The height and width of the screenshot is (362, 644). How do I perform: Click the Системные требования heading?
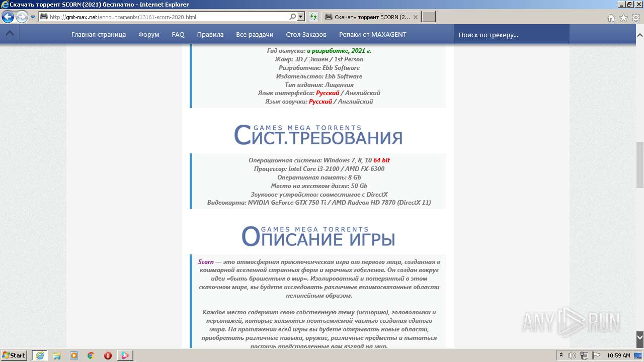tap(318, 136)
